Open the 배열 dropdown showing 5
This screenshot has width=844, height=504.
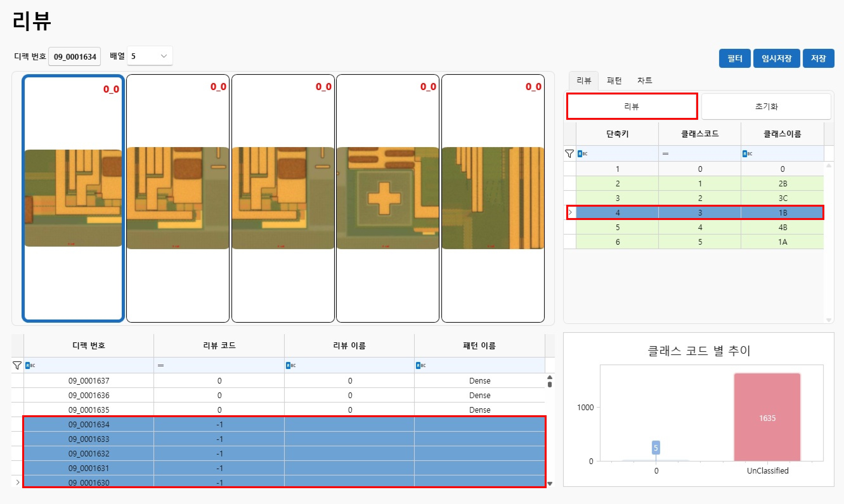[x=150, y=56]
